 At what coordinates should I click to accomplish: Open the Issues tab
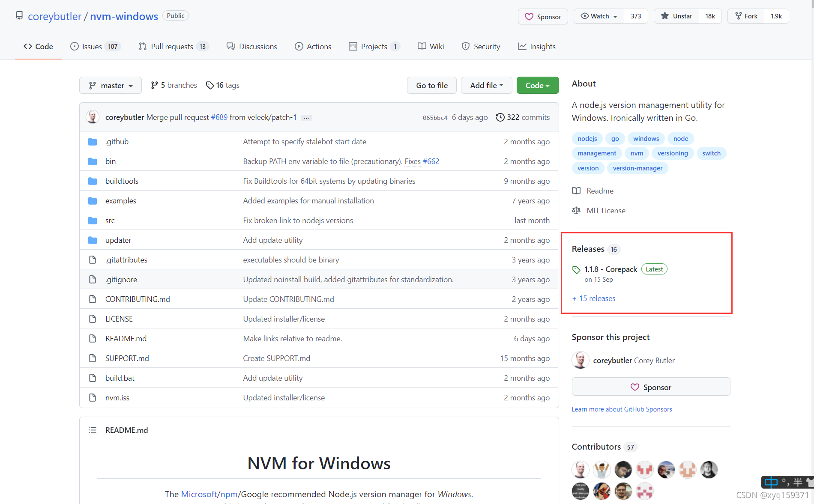96,46
